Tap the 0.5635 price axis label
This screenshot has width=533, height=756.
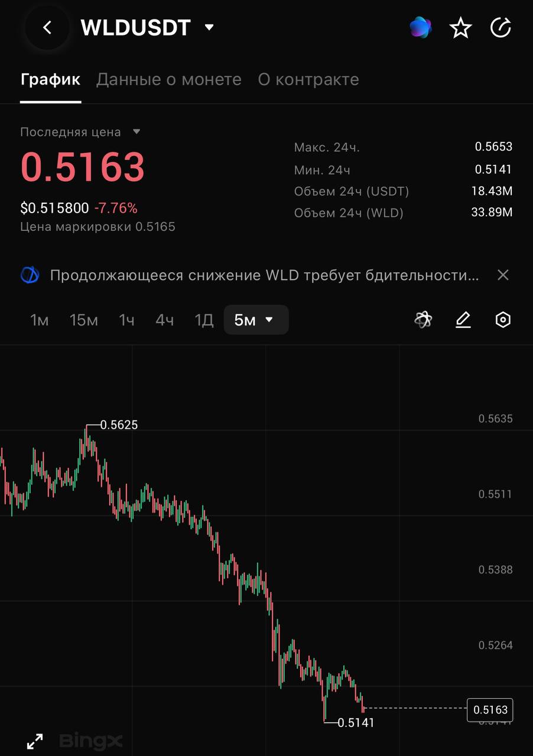tap(495, 419)
